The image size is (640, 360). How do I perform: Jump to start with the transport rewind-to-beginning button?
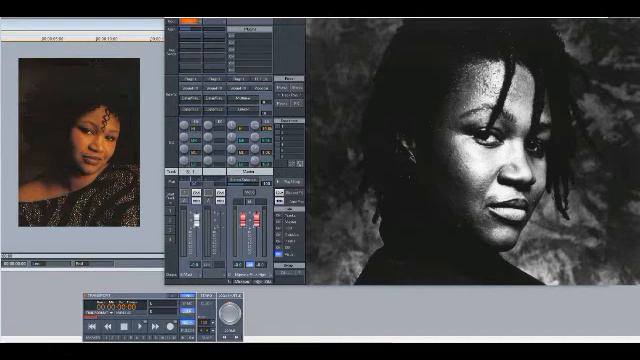pos(92,327)
